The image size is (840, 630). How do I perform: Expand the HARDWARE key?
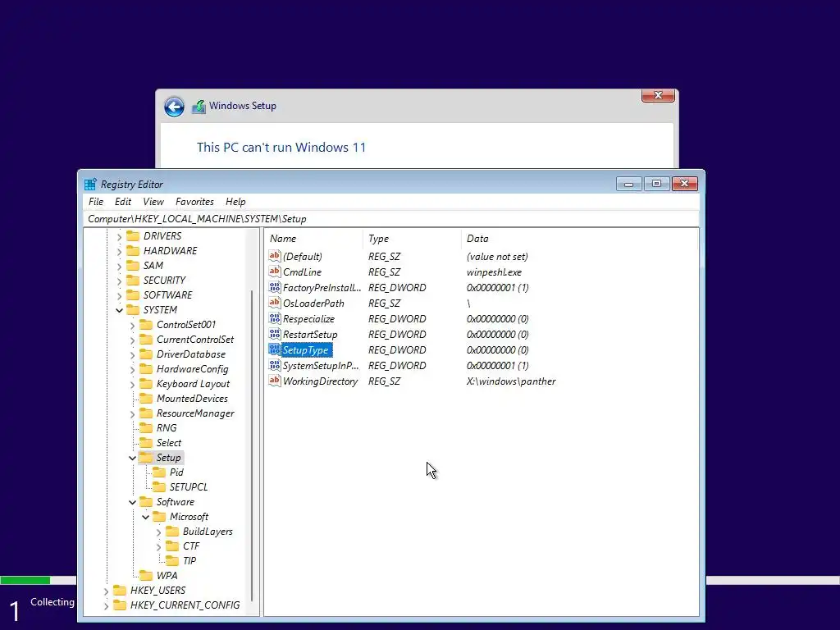point(119,251)
